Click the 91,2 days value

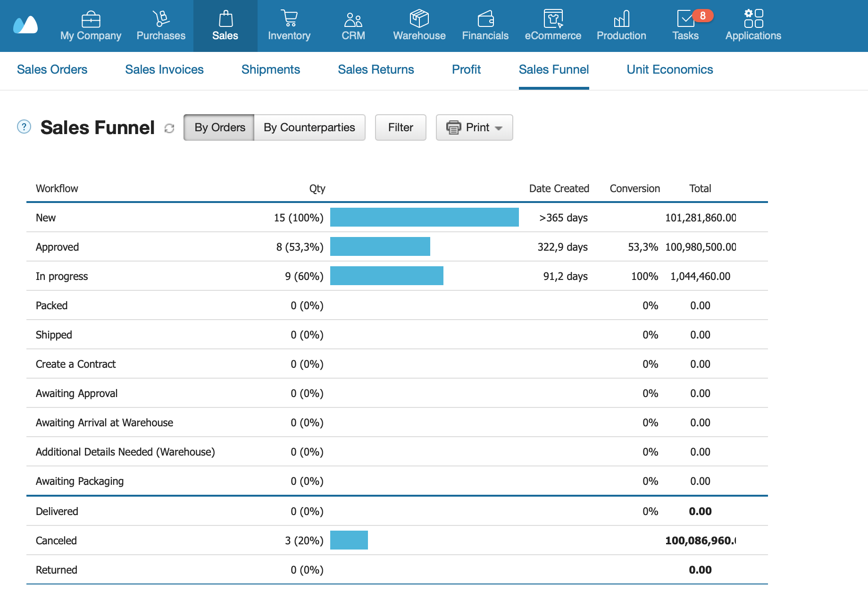pyautogui.click(x=566, y=276)
